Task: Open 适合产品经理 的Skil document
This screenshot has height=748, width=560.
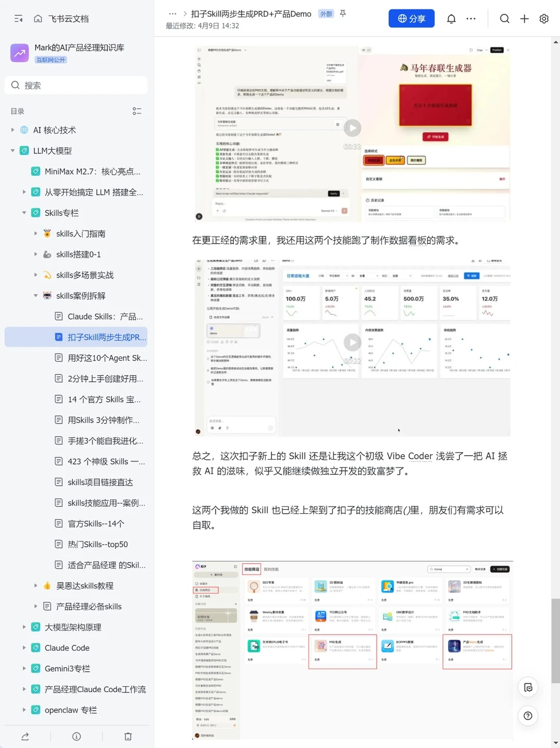Action: click(x=76, y=565)
